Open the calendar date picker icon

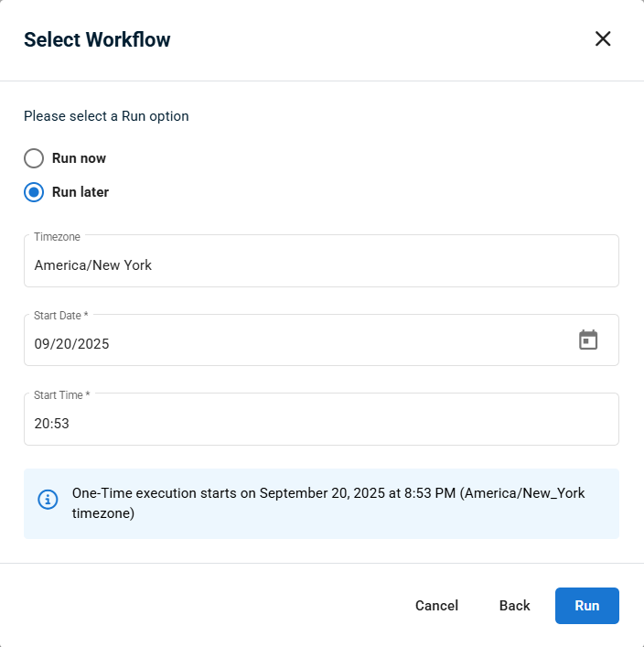point(588,340)
